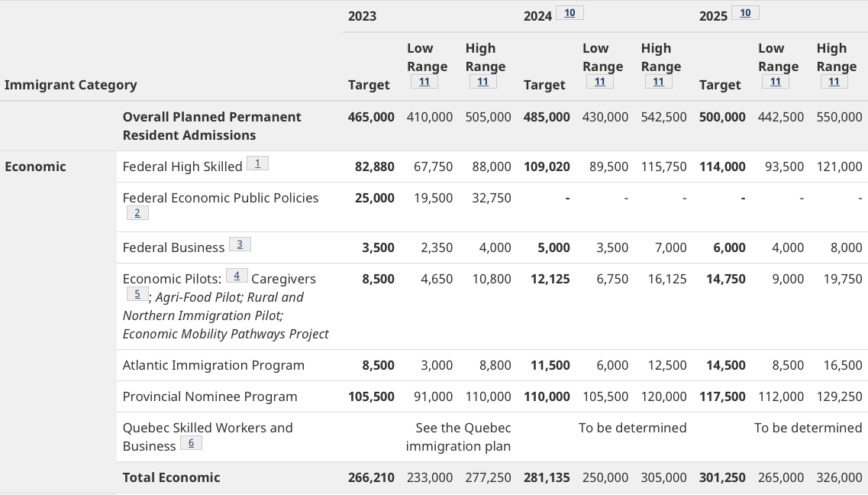
Task: Open footnote 2 under Federal Economic Public Policies
Action: (x=137, y=213)
